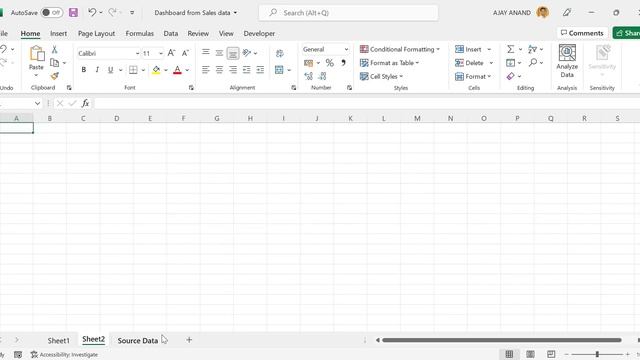Image resolution: width=640 pixels, height=360 pixels.
Task: Toggle AutoSave switch on
Action: (52, 13)
